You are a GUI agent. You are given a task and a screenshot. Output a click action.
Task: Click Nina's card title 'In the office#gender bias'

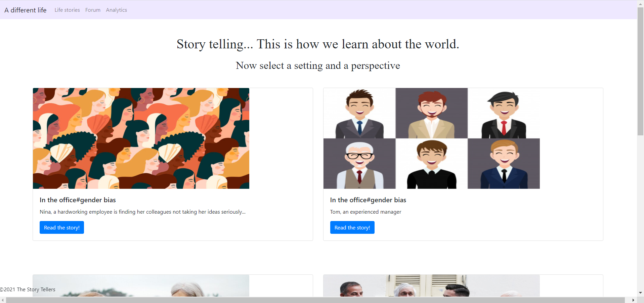pos(78,200)
